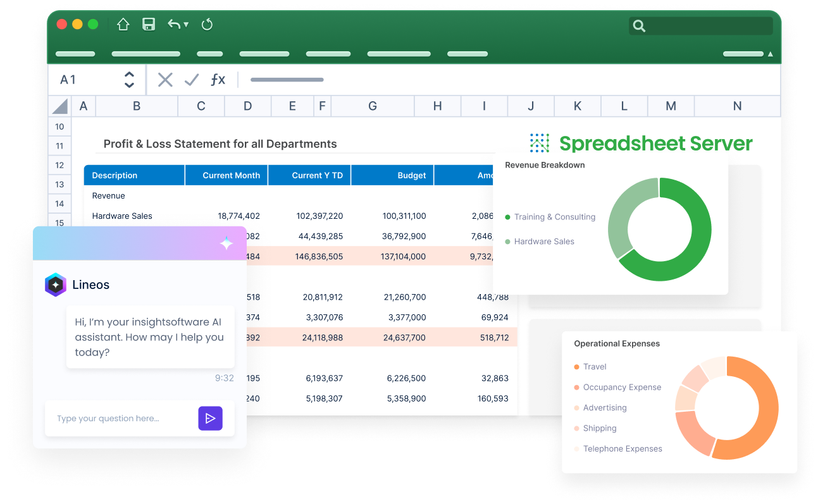Screen dimensions: 818x504
Task: Click the sparkle icon on the chat header
Action: (x=226, y=243)
